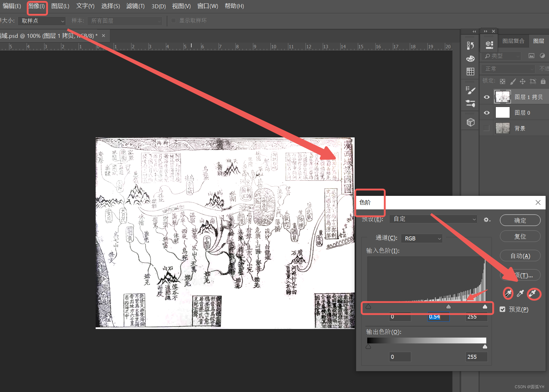
Task: Switch to the 图层复合 tab
Action: (x=513, y=41)
